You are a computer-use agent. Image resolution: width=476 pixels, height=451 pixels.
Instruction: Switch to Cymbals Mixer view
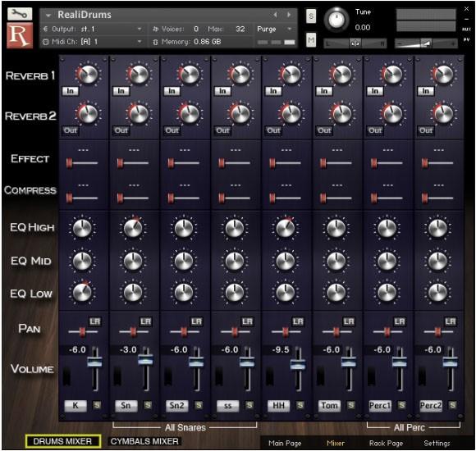(144, 441)
